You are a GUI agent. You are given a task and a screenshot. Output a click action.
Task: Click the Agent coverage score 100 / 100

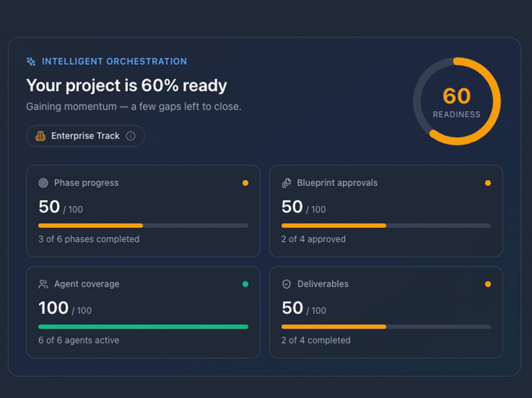pyautogui.click(x=65, y=308)
